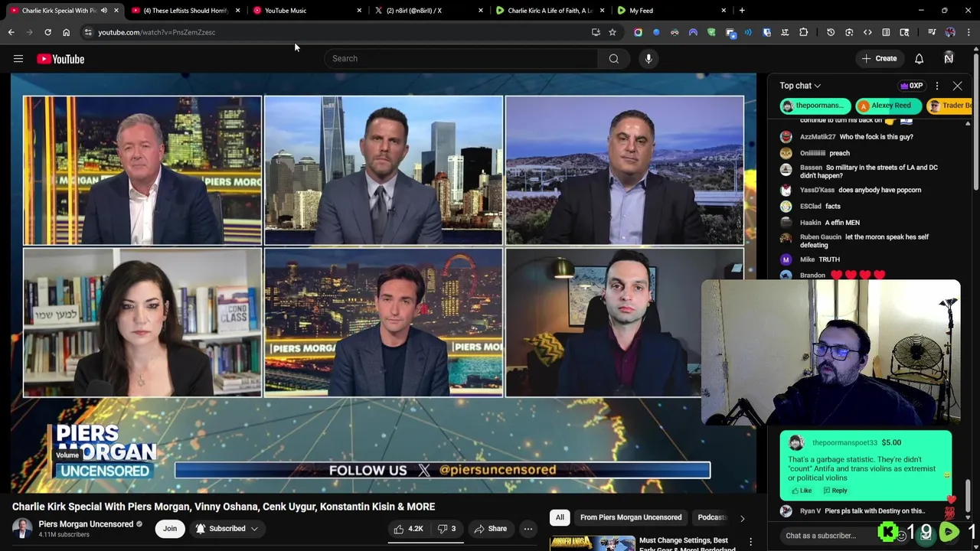Image resolution: width=980 pixels, height=551 pixels.
Task: Click the Create button
Action: [x=878, y=58]
